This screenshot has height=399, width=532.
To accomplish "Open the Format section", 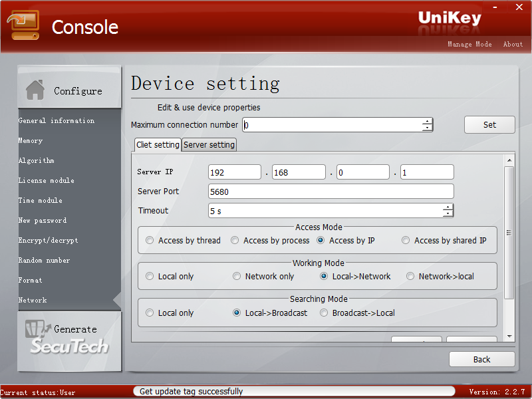I will point(30,280).
